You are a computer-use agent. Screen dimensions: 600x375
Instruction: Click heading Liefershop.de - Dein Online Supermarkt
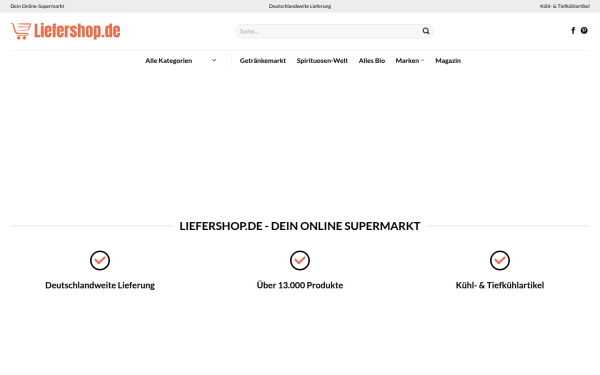coord(300,226)
